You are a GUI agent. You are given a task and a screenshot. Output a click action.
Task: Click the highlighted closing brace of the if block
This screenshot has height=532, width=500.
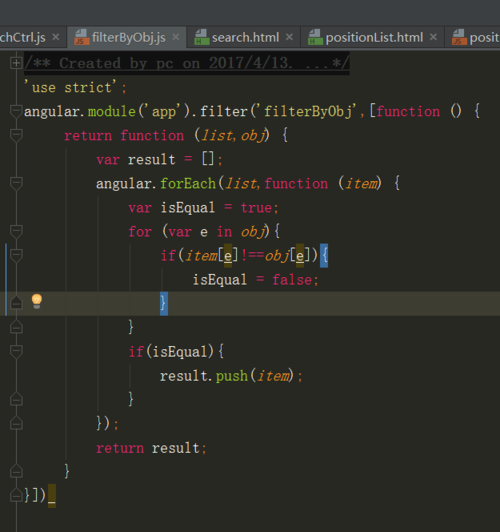pyautogui.click(x=164, y=303)
